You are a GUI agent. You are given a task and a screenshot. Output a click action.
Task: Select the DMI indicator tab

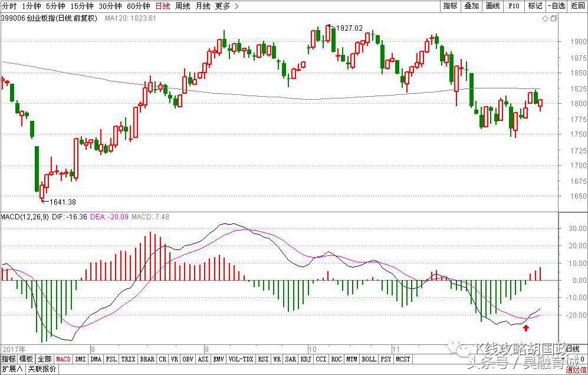(x=81, y=359)
